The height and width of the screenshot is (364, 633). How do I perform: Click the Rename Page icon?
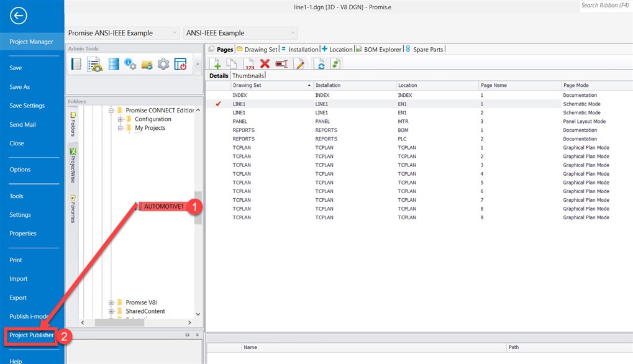tap(281, 64)
